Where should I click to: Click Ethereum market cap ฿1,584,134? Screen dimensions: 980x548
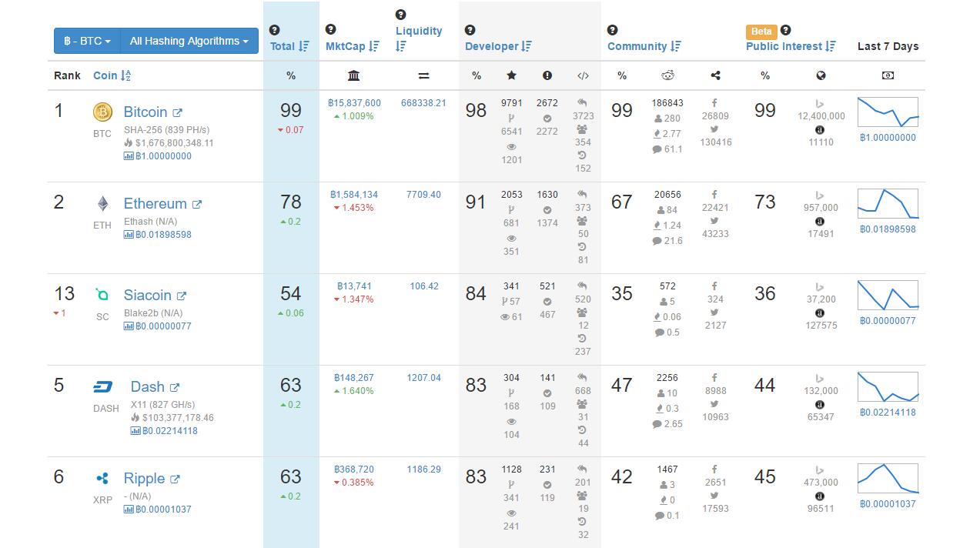pos(354,195)
